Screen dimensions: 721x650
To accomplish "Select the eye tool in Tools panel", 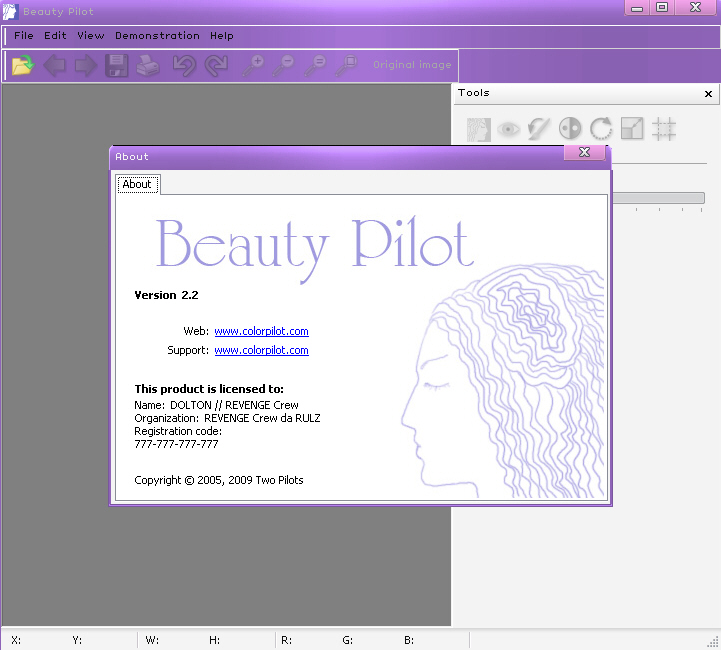I will 508,129.
